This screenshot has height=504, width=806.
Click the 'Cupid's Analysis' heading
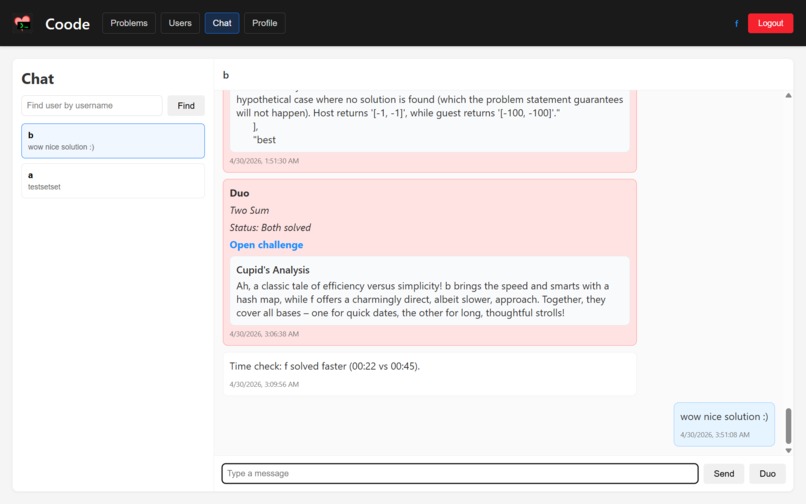coord(273,270)
